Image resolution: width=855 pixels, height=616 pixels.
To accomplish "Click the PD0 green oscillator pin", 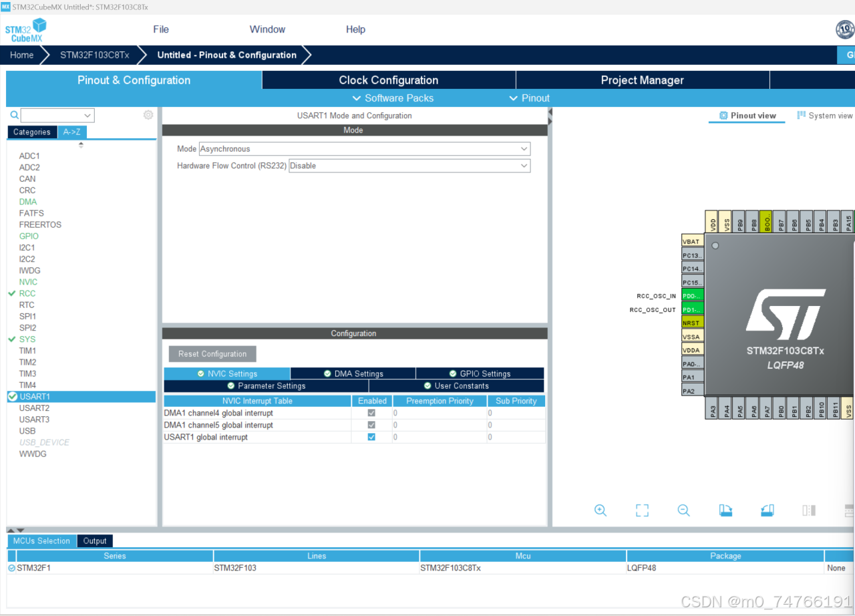I will pyautogui.click(x=692, y=296).
